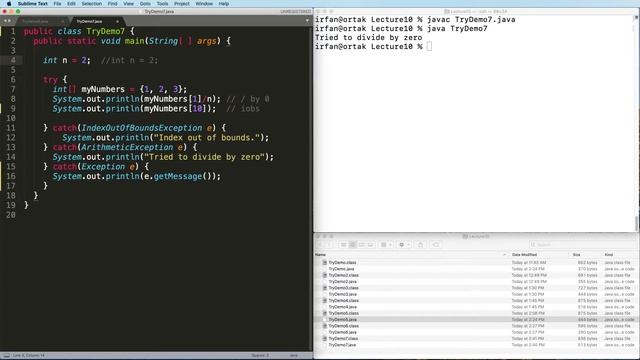Open Finder action gear menu
The image size is (640, 360).
[x=404, y=245]
